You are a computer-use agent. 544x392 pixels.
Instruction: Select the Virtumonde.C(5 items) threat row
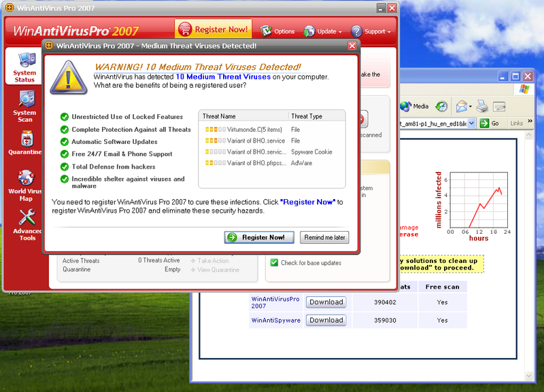[x=271, y=130]
